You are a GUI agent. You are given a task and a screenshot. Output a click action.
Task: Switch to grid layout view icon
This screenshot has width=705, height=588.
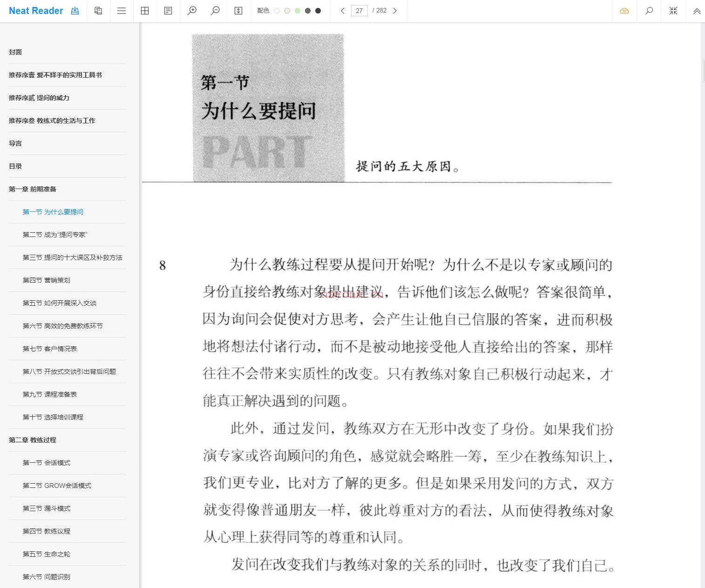point(145,11)
